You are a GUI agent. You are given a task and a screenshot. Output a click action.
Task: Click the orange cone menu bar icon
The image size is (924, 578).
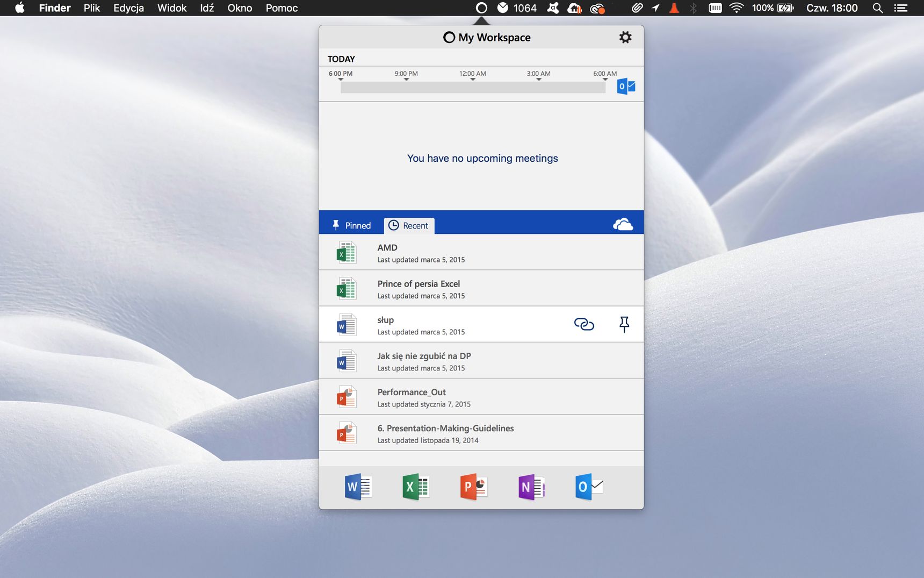674,8
